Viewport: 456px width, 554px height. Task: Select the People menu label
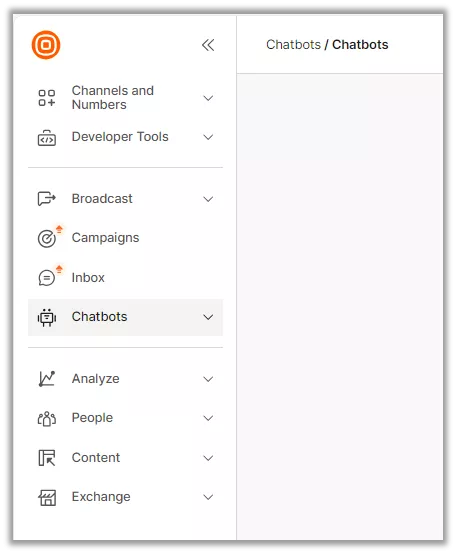pos(92,418)
